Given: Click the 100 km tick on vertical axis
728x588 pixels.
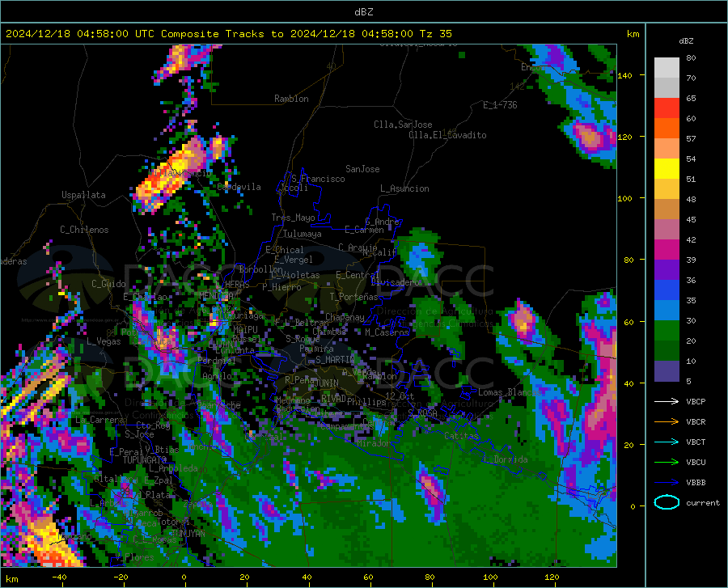Looking at the screenshot, I should [x=625, y=198].
